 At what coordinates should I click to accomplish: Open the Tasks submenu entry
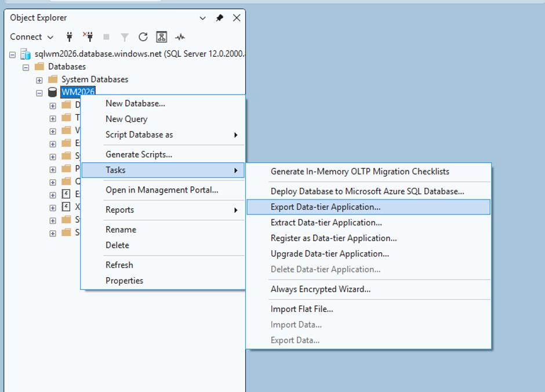pos(163,170)
